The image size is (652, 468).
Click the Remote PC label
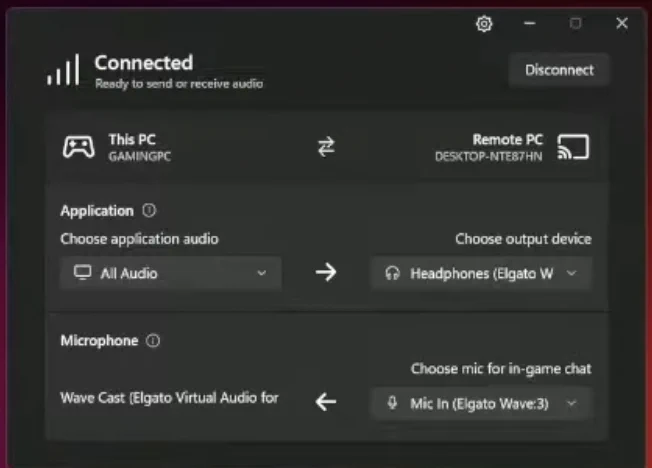[508, 139]
